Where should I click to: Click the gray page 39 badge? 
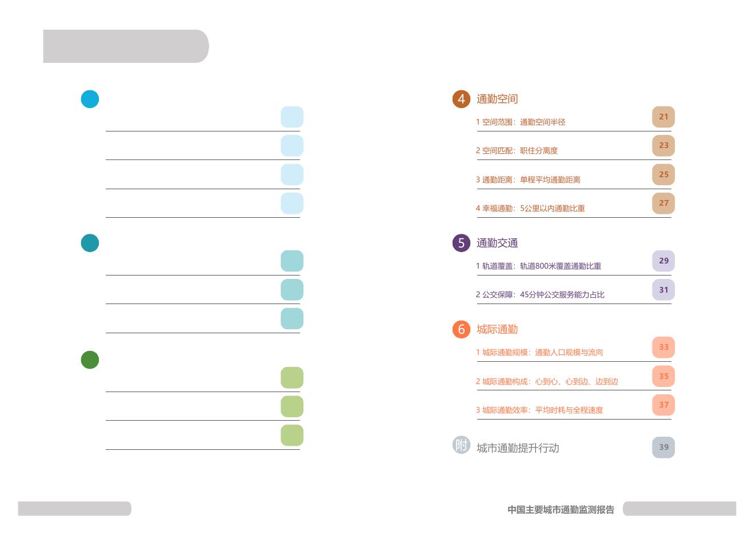point(663,447)
